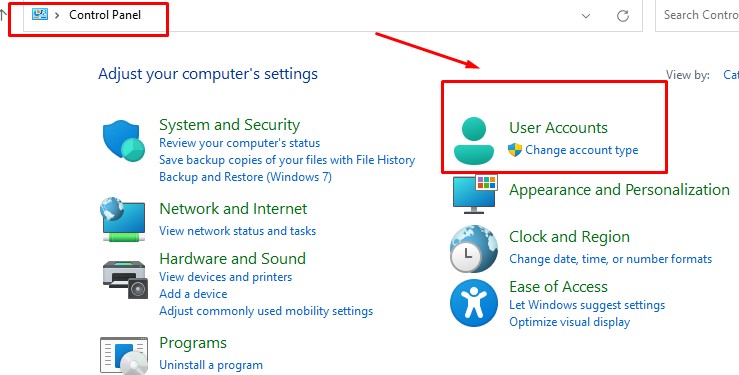Focus the Search Control Panel field
The width and height of the screenshot is (739, 375).
pos(698,16)
